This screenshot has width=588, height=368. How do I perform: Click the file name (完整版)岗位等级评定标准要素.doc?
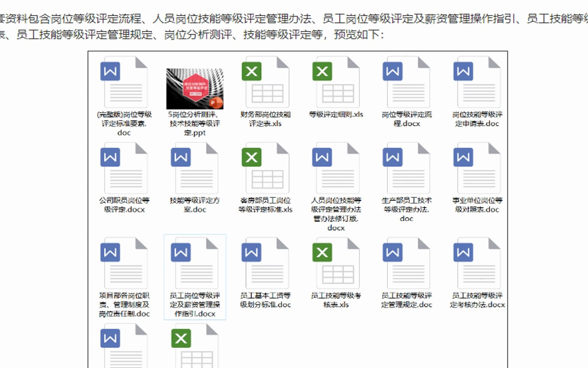[124, 123]
